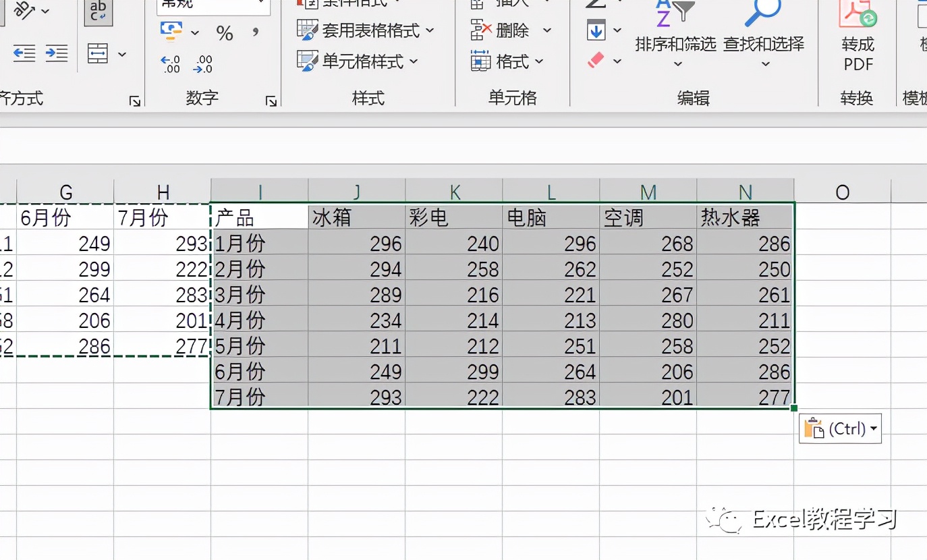Click the 1月份 row label in column I
The width and height of the screenshot is (927, 560).
click(x=260, y=242)
